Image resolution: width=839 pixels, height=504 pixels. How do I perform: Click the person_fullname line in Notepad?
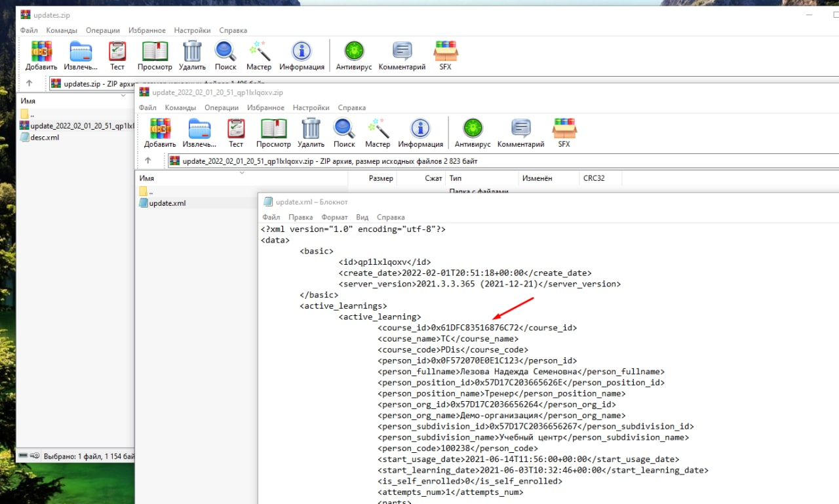tap(521, 372)
